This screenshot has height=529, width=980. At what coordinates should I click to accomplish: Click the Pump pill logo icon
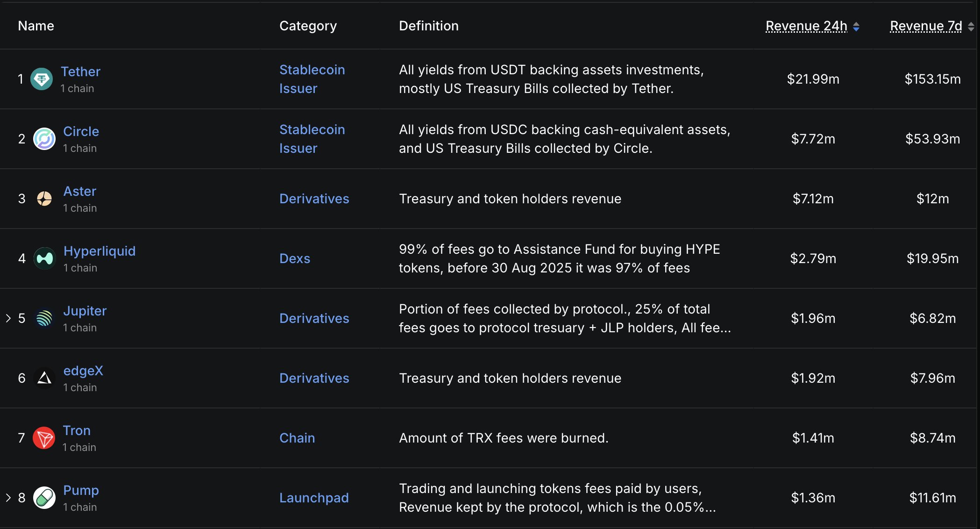click(x=44, y=498)
